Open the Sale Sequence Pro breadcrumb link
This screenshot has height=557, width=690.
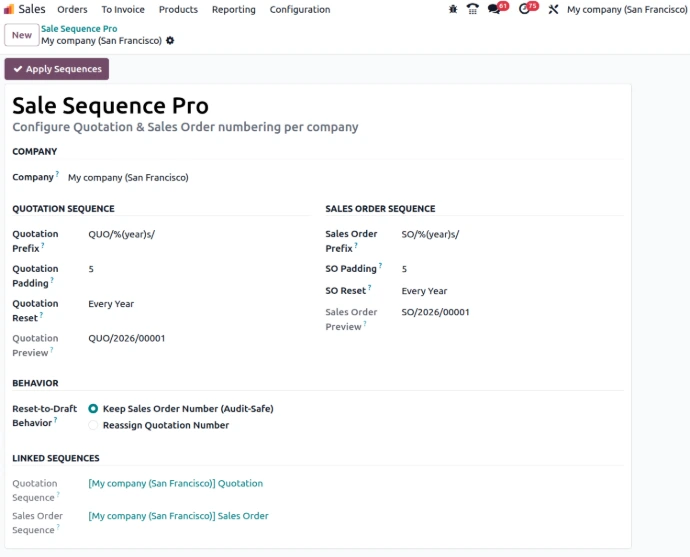tap(79, 29)
